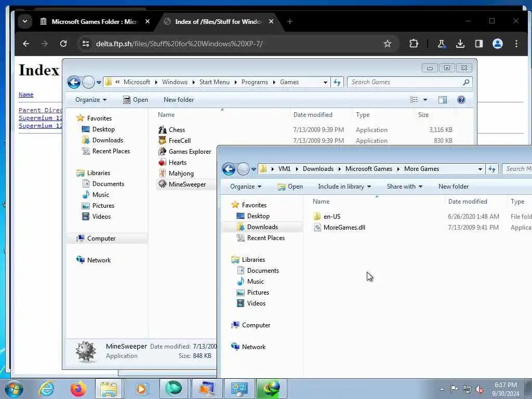Screen dimensions: 532x399
Task: Launch Internet Explorer from taskbar
Action: 46,389
